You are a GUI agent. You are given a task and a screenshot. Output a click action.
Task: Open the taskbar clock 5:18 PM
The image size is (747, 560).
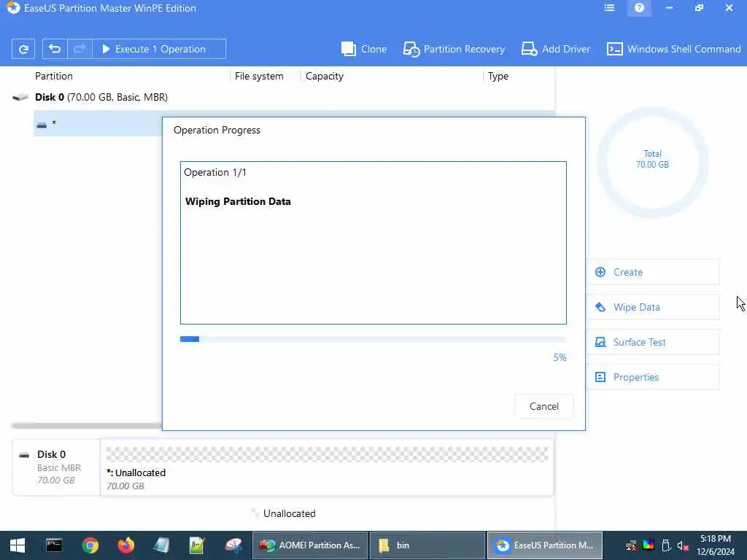[x=716, y=545]
